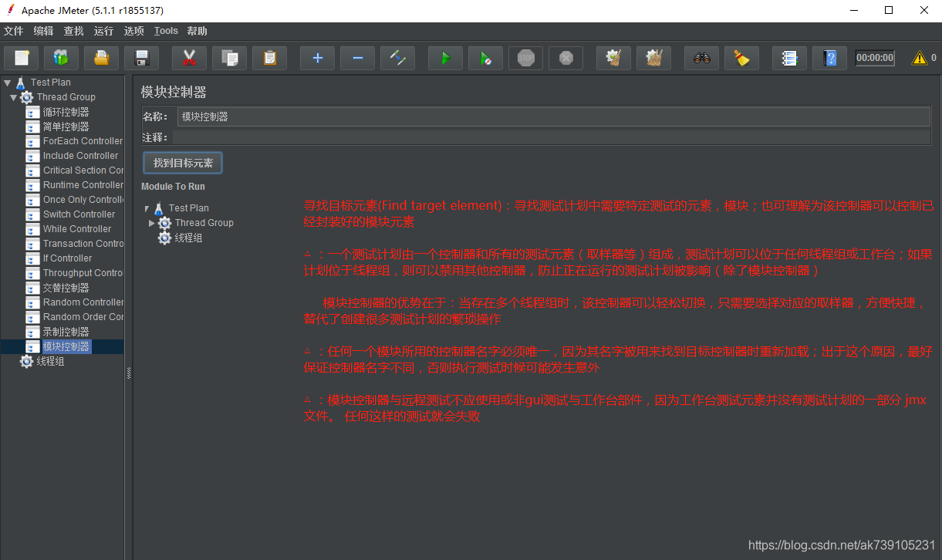The image size is (942, 560).
Task: Click the Save floppy disk icon
Action: tap(141, 58)
